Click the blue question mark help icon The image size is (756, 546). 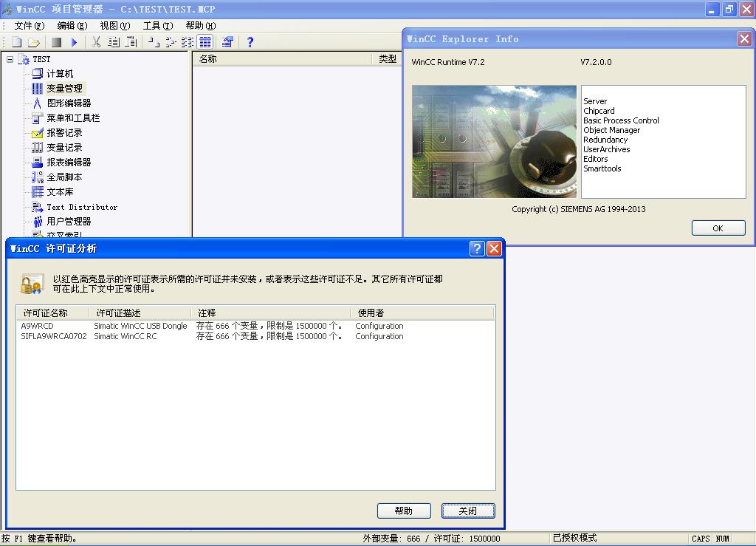pyautogui.click(x=250, y=42)
